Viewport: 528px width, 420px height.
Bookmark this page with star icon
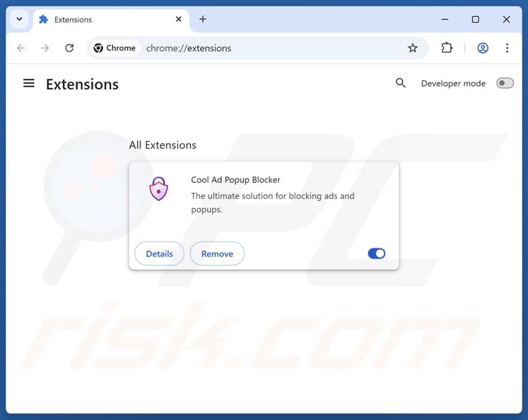(x=412, y=48)
